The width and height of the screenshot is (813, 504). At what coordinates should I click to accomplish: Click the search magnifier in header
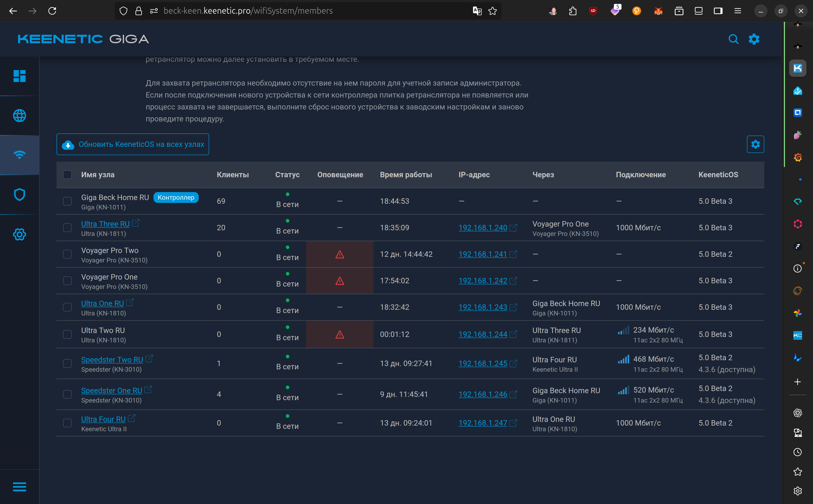(733, 39)
